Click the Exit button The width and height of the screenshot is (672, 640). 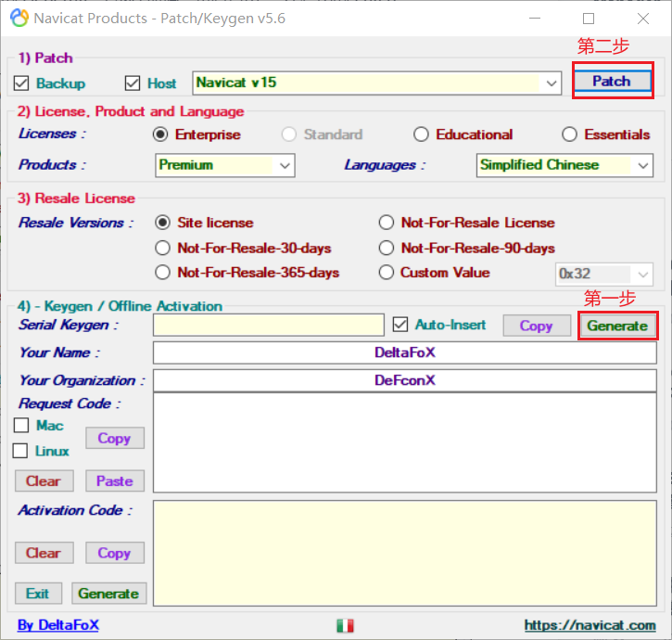click(38, 594)
